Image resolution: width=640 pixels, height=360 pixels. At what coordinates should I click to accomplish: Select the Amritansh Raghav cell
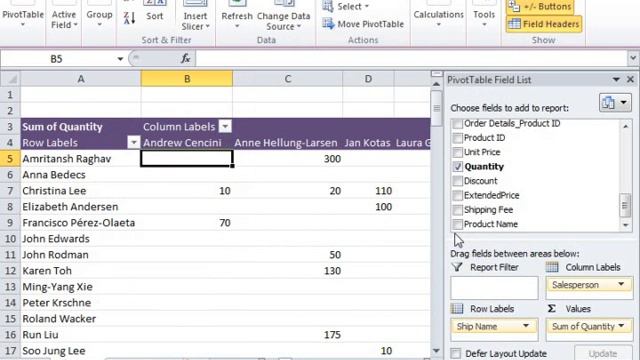(x=80, y=159)
